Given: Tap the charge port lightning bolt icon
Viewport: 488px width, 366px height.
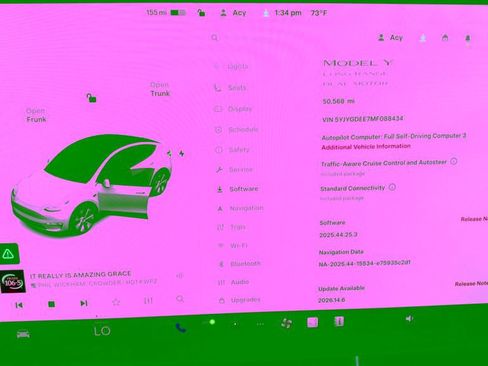Looking at the screenshot, I should click(181, 153).
